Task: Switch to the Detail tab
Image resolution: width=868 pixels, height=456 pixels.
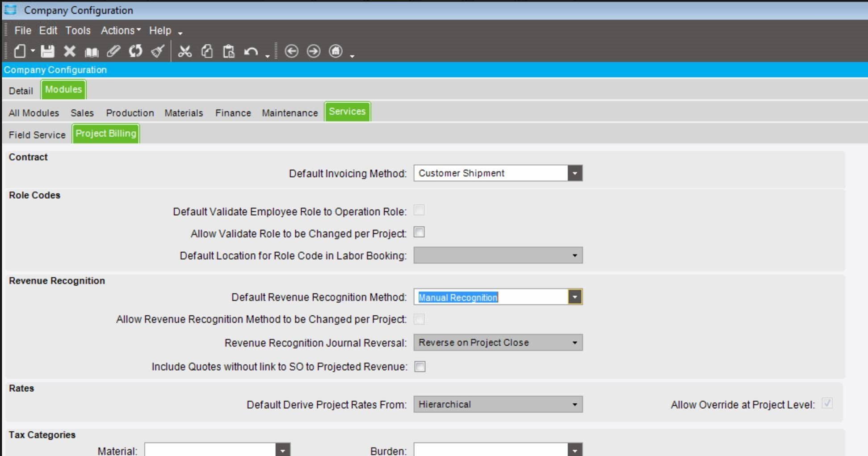Action: click(21, 91)
